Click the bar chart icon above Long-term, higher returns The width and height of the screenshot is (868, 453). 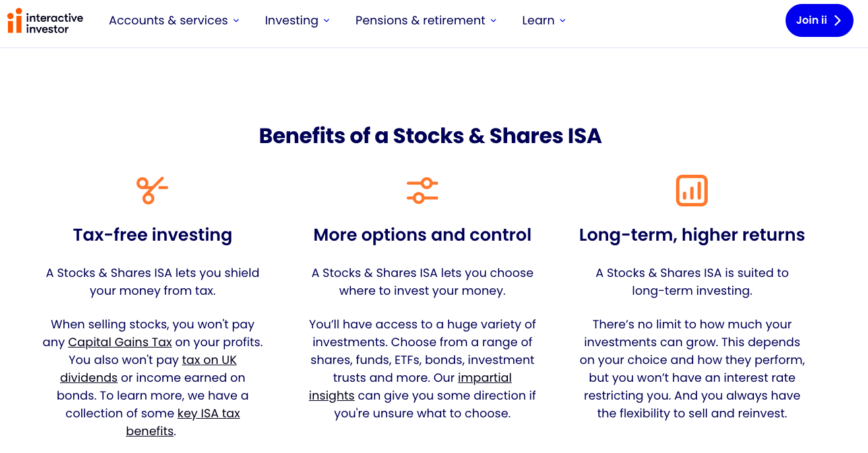pos(692,190)
